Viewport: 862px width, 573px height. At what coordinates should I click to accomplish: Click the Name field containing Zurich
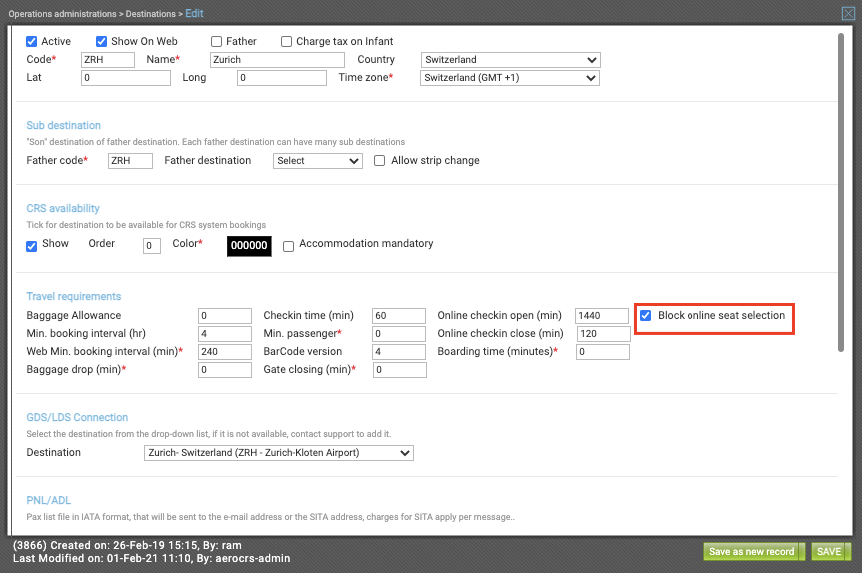[x=278, y=59]
